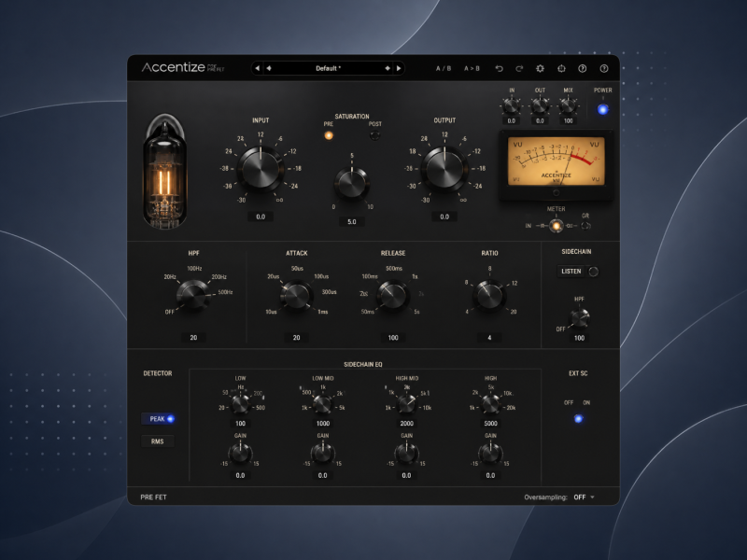Click the Accentize logo

(173, 67)
